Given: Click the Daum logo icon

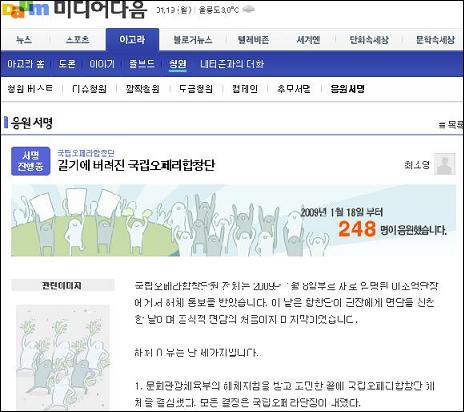Looking at the screenshot, I should pos(25,9).
